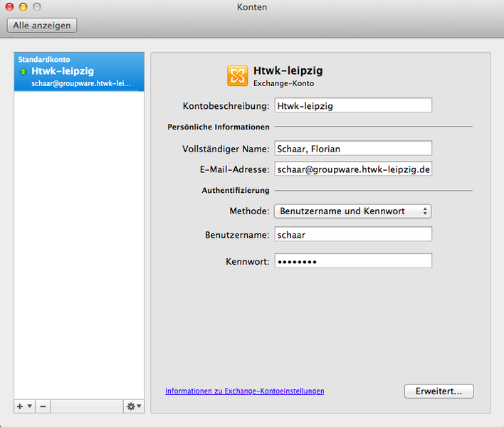Edit the Benutzername field

point(353,234)
